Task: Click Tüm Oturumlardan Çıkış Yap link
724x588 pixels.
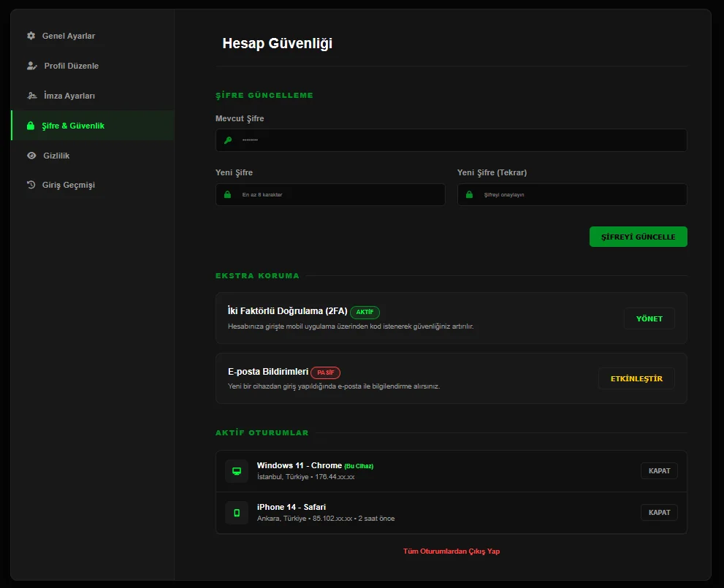Action: tap(451, 551)
